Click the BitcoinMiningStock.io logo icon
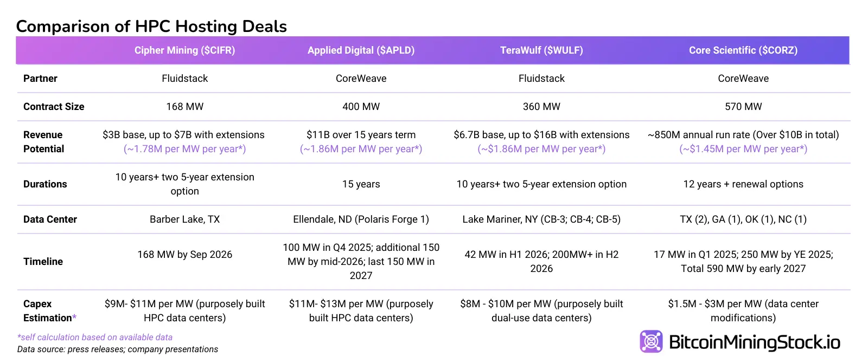Image resolution: width=868 pixels, height=363 pixels. (x=651, y=341)
